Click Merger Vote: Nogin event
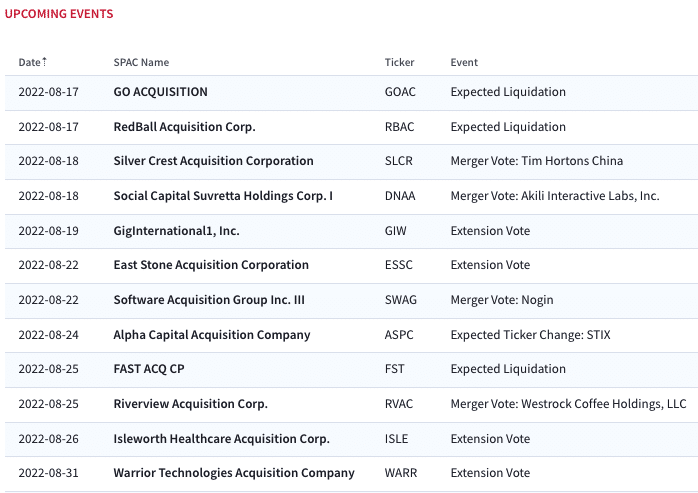The image size is (698, 493). pos(502,300)
